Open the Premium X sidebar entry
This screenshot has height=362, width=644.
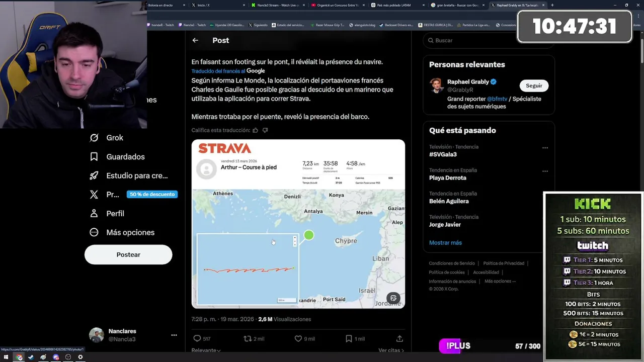point(104,195)
